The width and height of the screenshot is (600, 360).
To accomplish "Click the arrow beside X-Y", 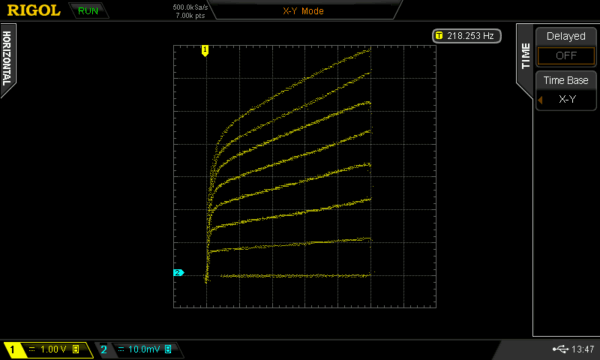I will click(x=540, y=100).
